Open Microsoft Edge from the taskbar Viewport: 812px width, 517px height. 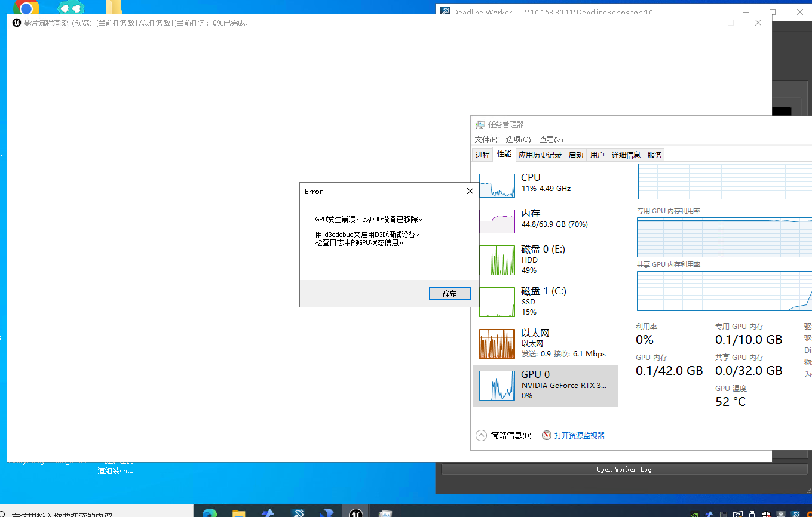(x=209, y=513)
